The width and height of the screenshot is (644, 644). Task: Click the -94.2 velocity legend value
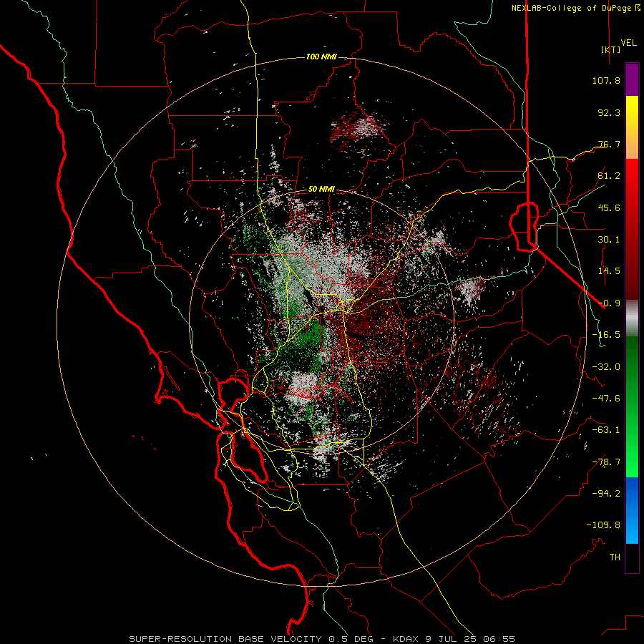pos(606,493)
